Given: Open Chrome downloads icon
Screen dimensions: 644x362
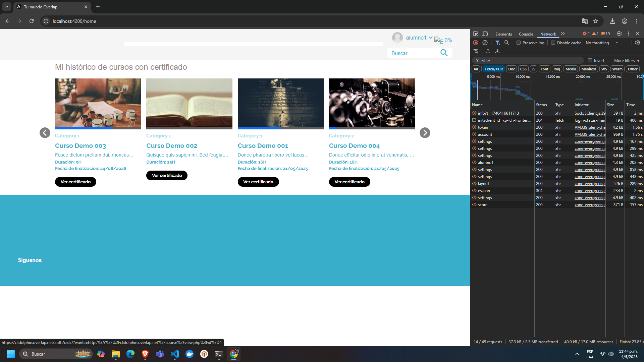Looking at the screenshot, I should (x=612, y=21).
